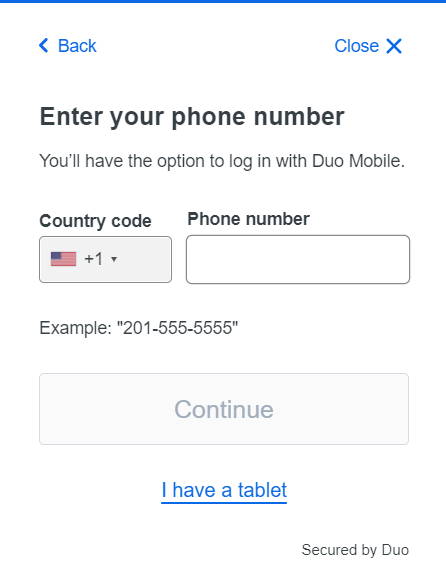Image resolution: width=446 pixels, height=588 pixels.
Task: Click the Back chevron arrow icon
Action: pos(44,45)
